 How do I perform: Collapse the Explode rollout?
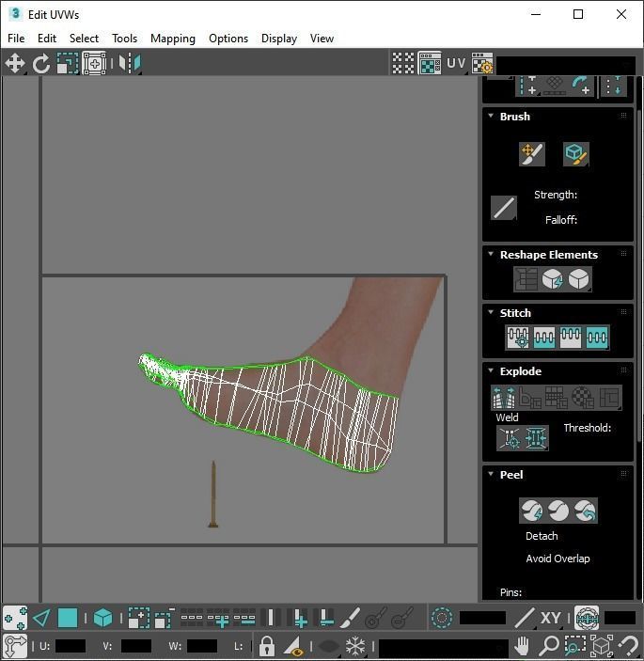point(491,370)
